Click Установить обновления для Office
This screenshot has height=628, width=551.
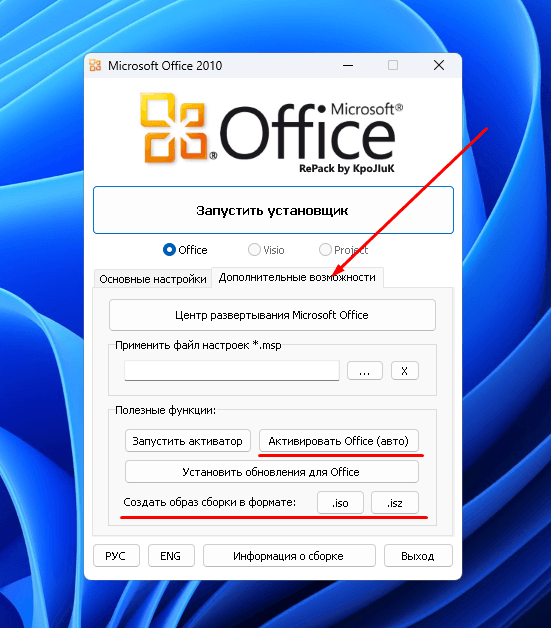[x=271, y=472]
